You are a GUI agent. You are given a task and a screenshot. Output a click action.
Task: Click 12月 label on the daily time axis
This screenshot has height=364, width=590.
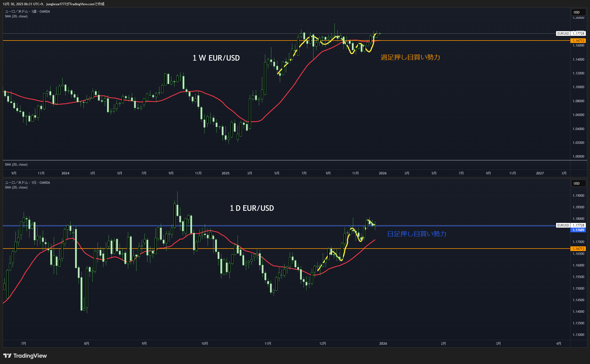(323, 344)
